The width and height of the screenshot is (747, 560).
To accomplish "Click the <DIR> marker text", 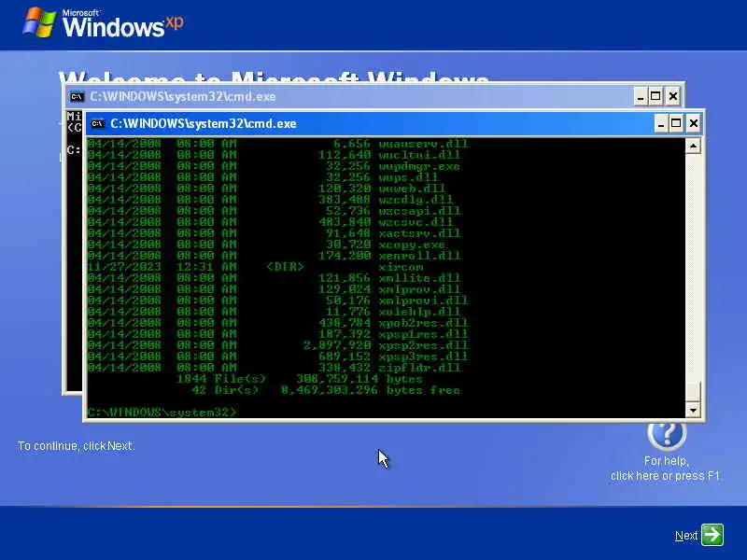I will (x=285, y=267).
